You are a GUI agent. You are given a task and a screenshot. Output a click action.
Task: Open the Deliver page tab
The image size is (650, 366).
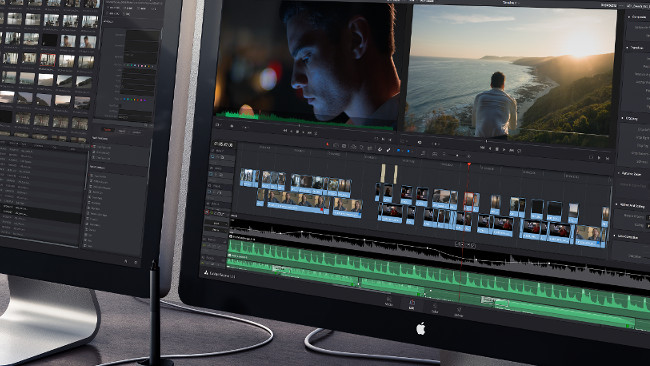tap(458, 311)
